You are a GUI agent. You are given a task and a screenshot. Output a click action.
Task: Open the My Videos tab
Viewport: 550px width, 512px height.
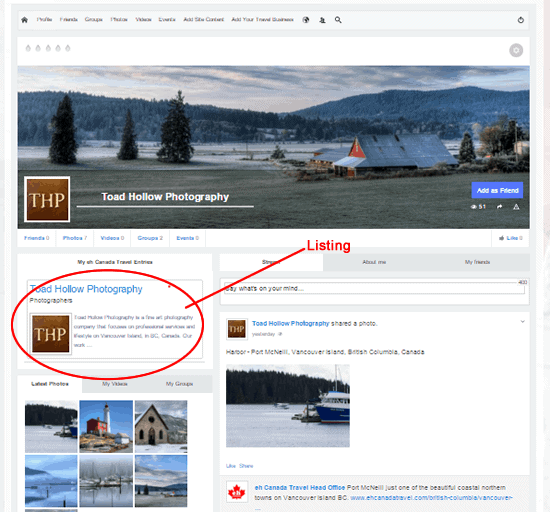click(115, 384)
